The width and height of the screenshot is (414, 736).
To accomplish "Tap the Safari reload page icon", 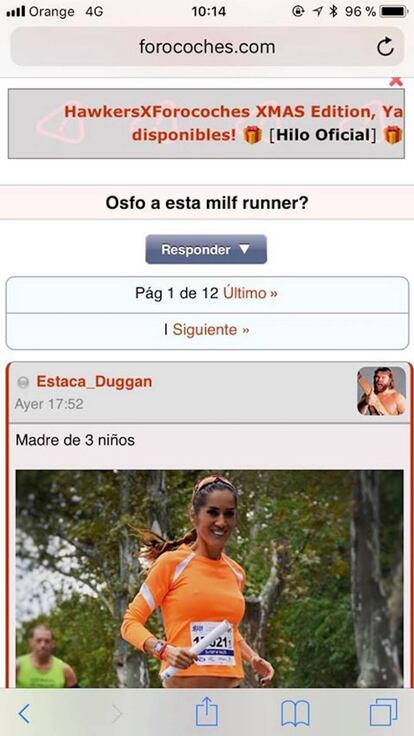I will point(385,46).
